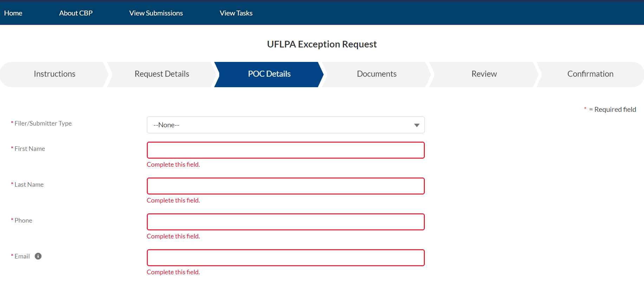Open View Submissions in the navigation bar
The width and height of the screenshot is (644, 282).
point(156,13)
